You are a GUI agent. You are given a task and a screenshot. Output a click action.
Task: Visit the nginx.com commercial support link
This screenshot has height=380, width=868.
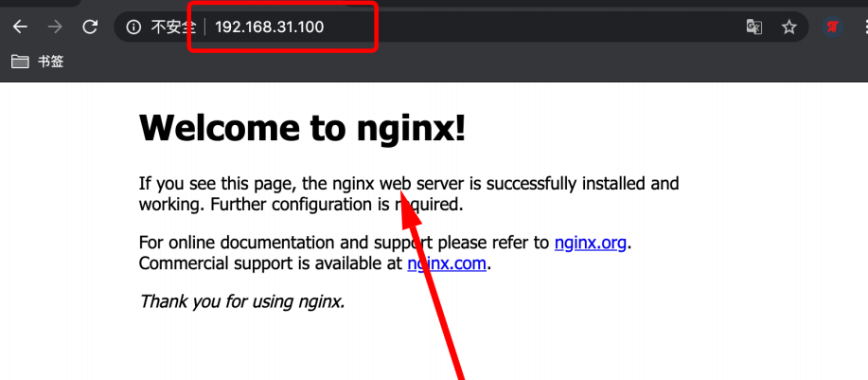tap(447, 263)
